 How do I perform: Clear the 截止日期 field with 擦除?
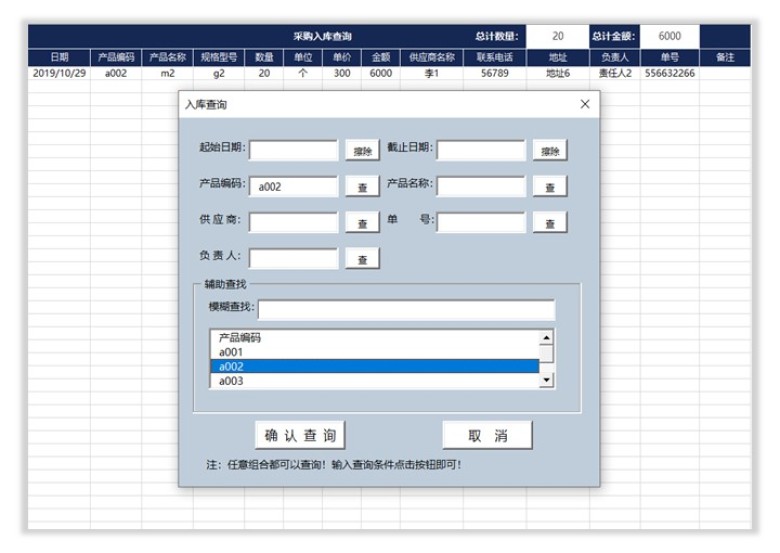[x=550, y=151]
